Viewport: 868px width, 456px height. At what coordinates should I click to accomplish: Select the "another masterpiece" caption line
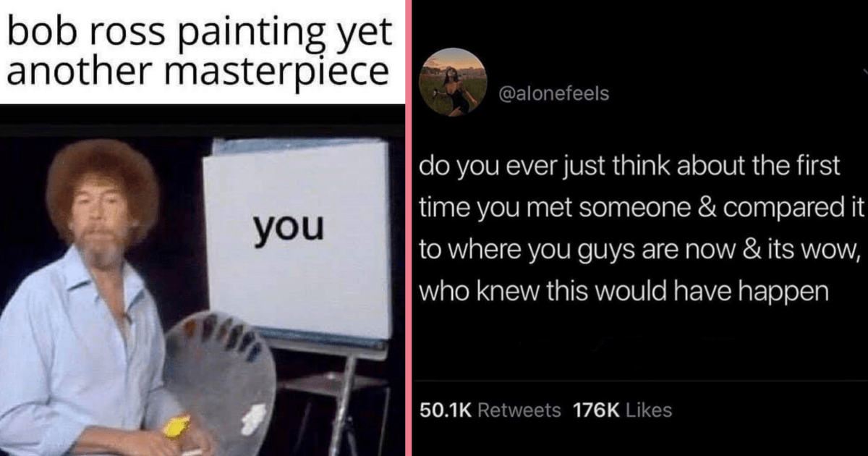[195, 72]
